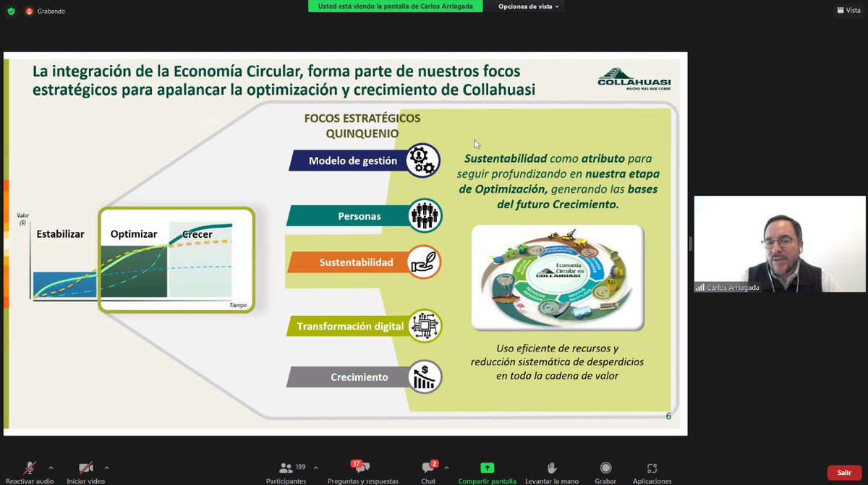Image resolution: width=868 pixels, height=485 pixels.
Task: Click the Estabilizar stage label
Action: point(61,233)
